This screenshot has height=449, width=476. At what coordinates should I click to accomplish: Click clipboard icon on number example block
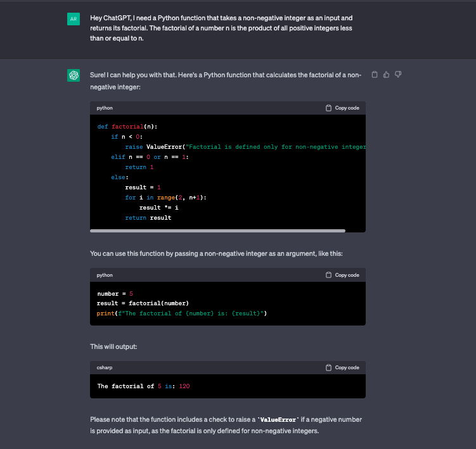coord(328,275)
